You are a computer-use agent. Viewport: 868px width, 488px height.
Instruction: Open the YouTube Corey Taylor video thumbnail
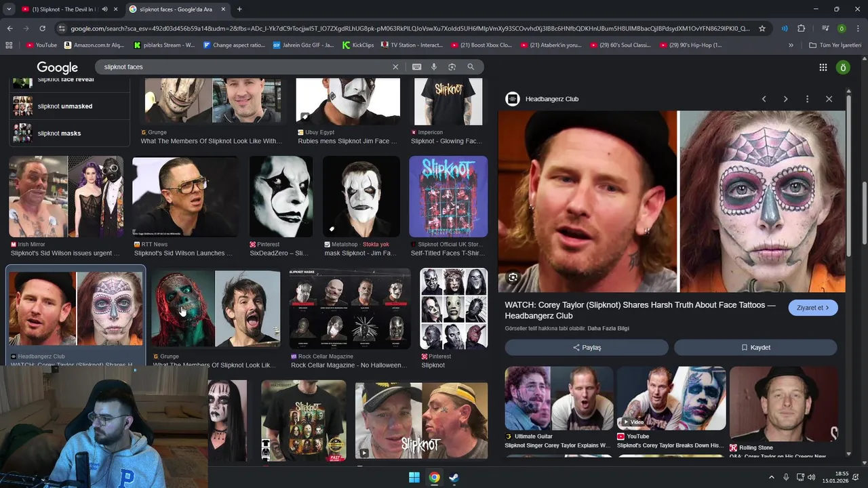point(671,399)
